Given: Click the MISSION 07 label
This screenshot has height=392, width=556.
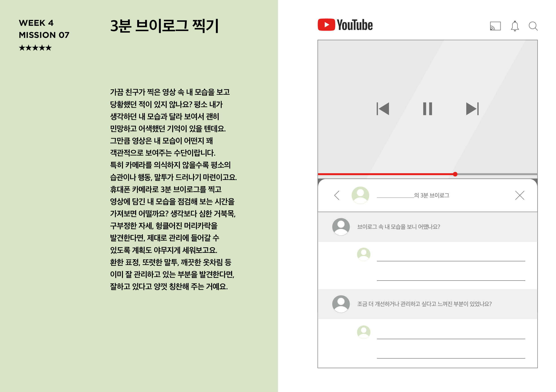Looking at the screenshot, I should pos(44,35).
